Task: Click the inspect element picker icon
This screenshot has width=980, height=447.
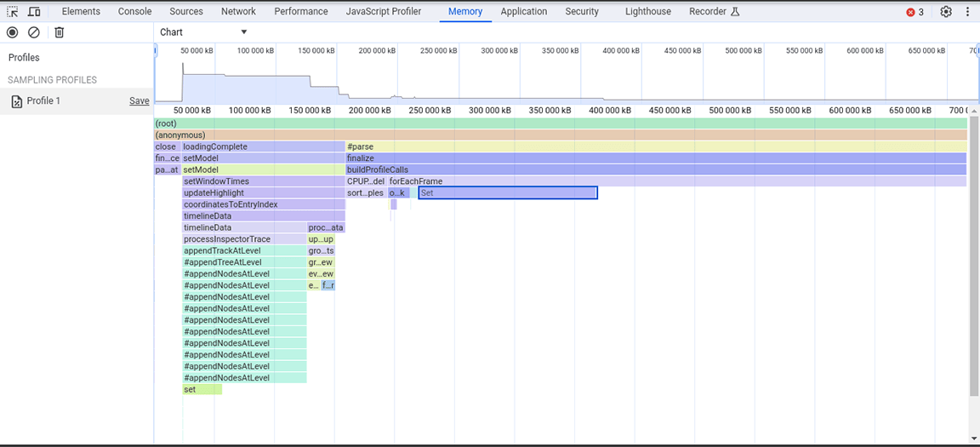Action: [x=13, y=12]
